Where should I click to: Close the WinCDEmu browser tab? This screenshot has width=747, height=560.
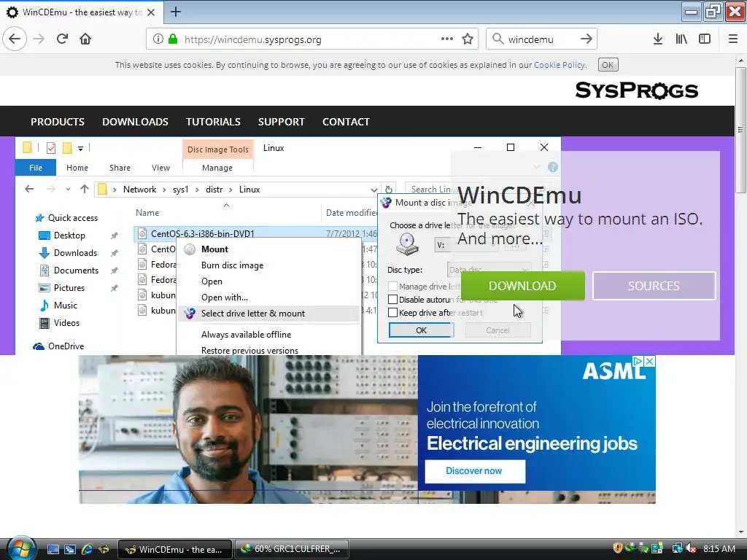(151, 12)
